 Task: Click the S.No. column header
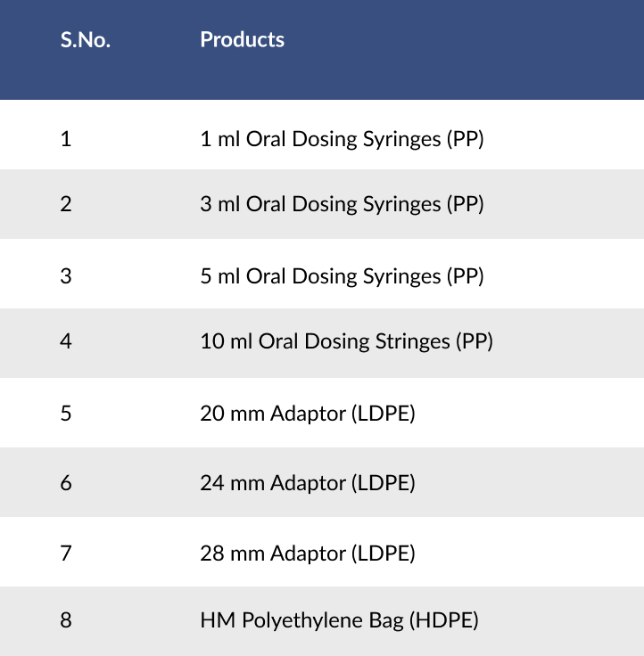point(86,40)
